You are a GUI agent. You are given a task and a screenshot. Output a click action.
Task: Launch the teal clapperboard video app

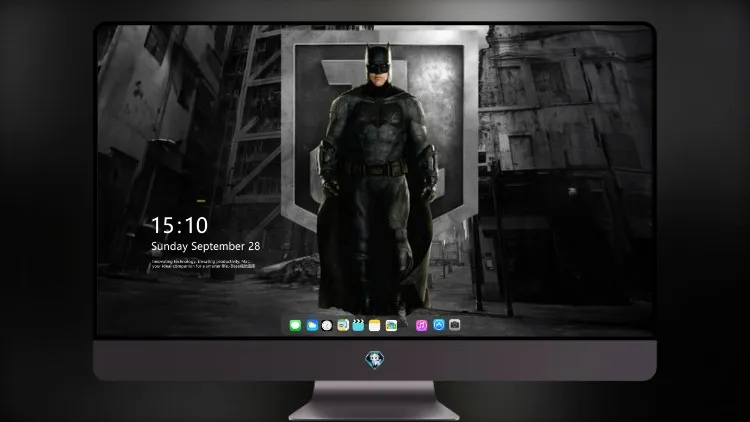pos(358,325)
